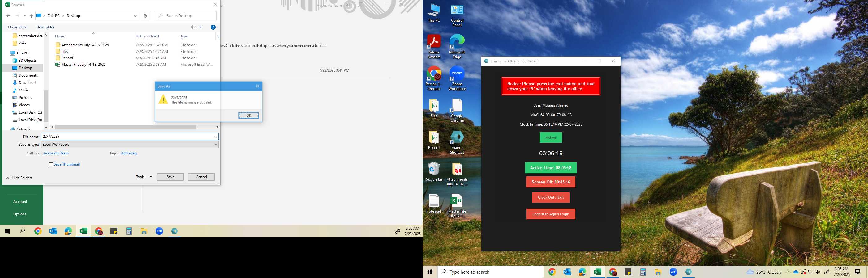Image resolution: width=868 pixels, height=278 pixels.
Task: Open the Tools dropdown in the Save As dialog
Action: coord(144,177)
